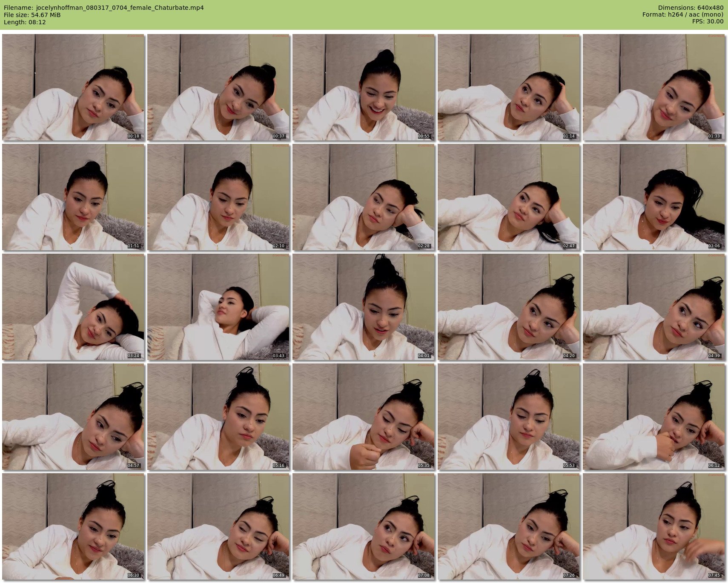Image resolution: width=728 pixels, height=583 pixels.
Task: Click the frame timestamped 07:08
Action: click(364, 526)
